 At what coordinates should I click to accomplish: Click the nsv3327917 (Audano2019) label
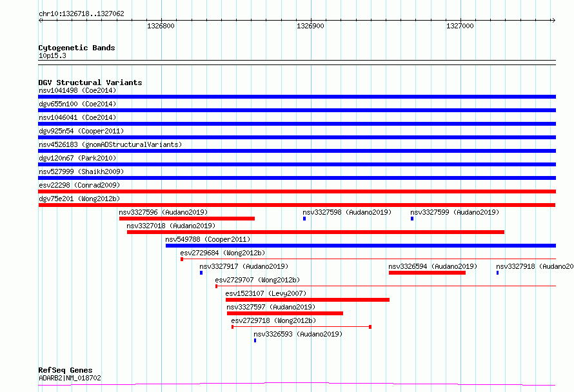(244, 266)
